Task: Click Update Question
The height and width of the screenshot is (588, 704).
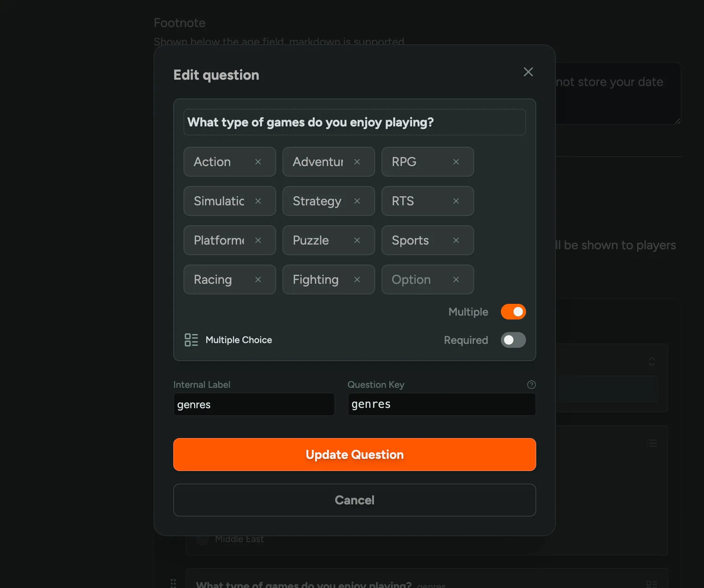Action: [x=354, y=455]
